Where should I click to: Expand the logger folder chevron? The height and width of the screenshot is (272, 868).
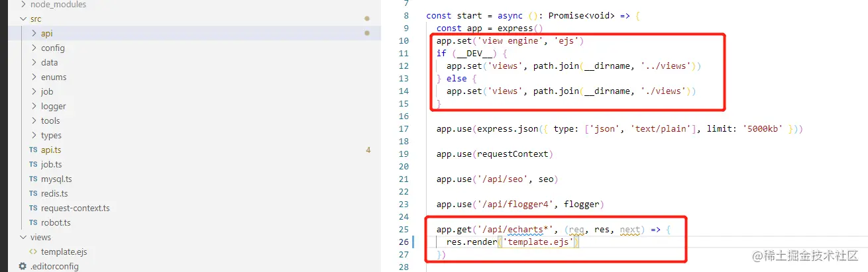34,106
